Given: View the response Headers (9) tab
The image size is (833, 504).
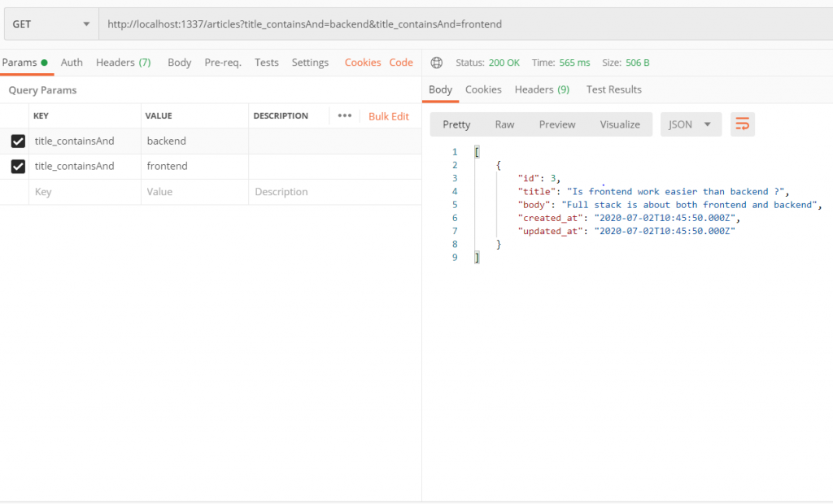Looking at the screenshot, I should pyautogui.click(x=542, y=89).
